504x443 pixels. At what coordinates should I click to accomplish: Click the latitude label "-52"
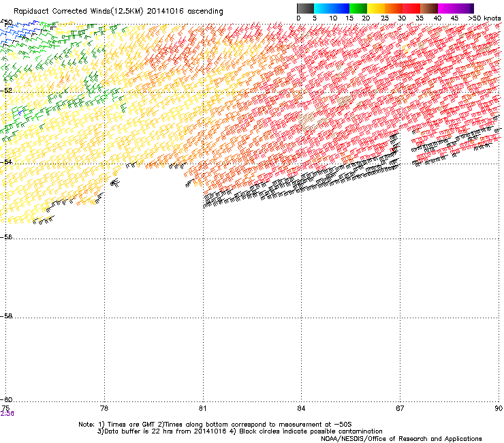(x=6, y=91)
